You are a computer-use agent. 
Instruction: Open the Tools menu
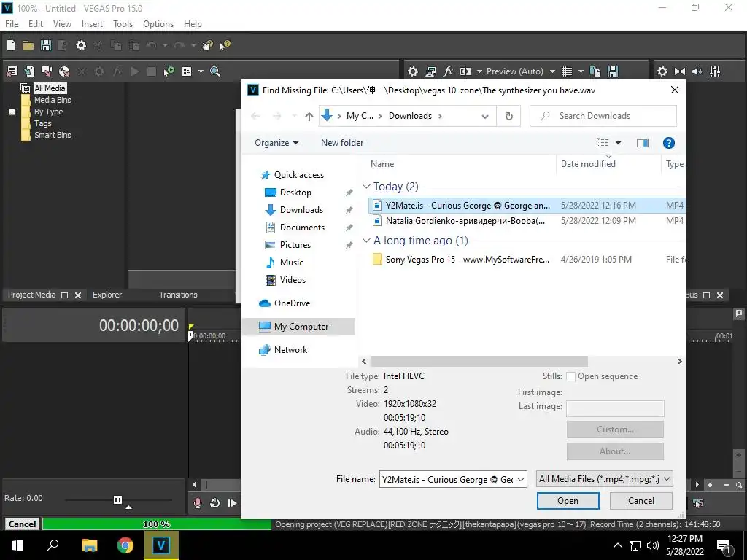(123, 24)
